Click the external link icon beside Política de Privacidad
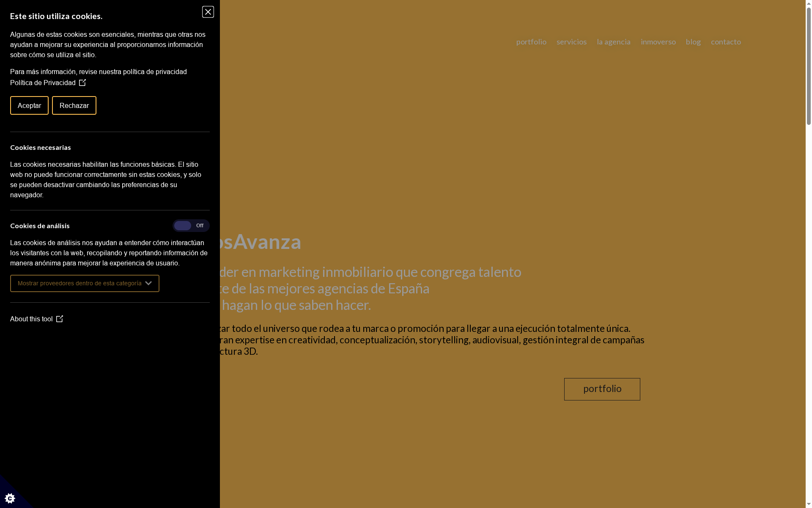Screen dimensions: 812x508 (82, 83)
